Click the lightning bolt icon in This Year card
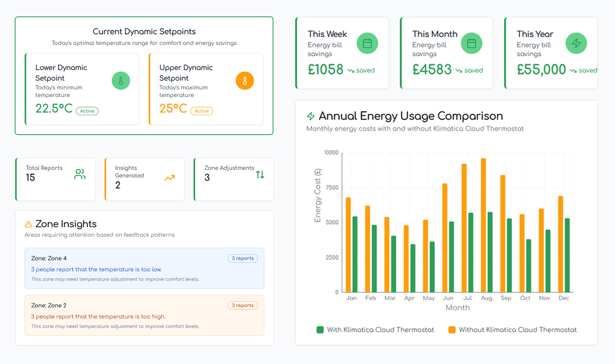This screenshot has width=615, height=364. click(576, 43)
